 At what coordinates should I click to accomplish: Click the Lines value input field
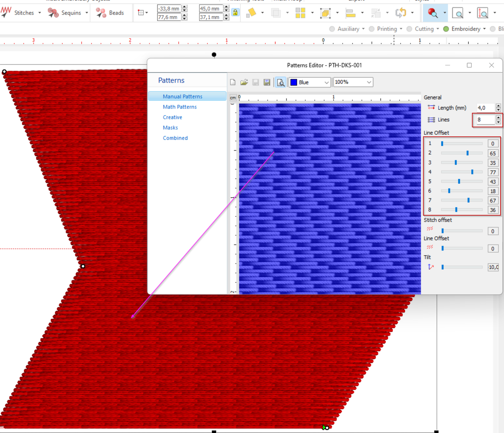(485, 120)
